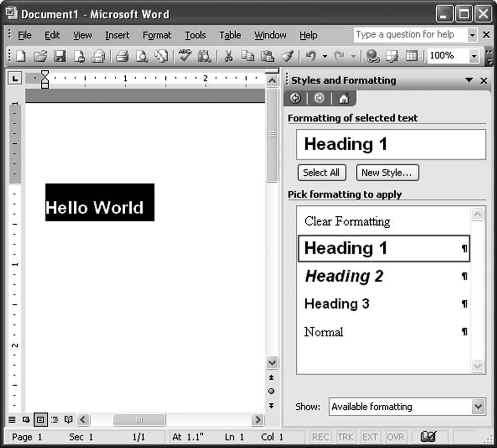Image resolution: width=497 pixels, height=448 pixels.
Task: Click the indent marker on the ruler
Action: (45, 79)
